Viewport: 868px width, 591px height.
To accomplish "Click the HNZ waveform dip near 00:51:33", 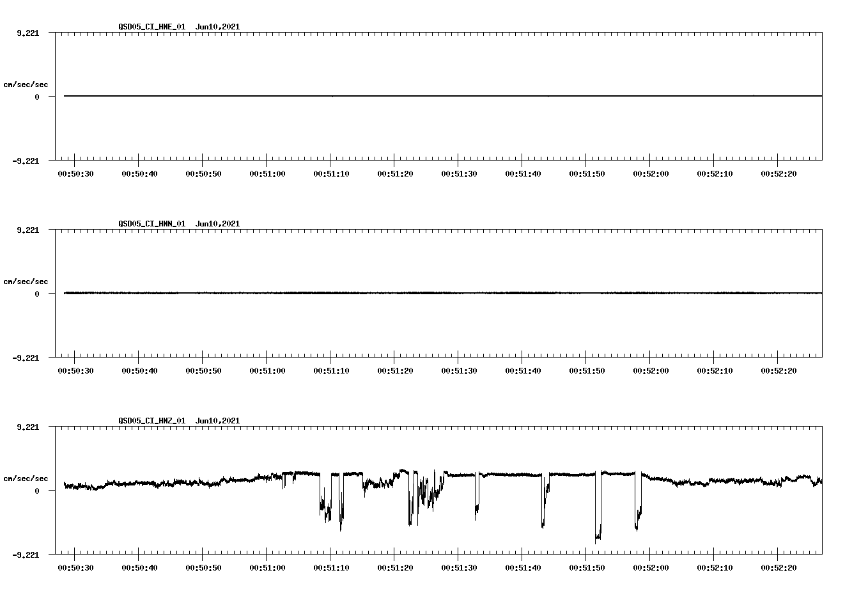I will (477, 496).
